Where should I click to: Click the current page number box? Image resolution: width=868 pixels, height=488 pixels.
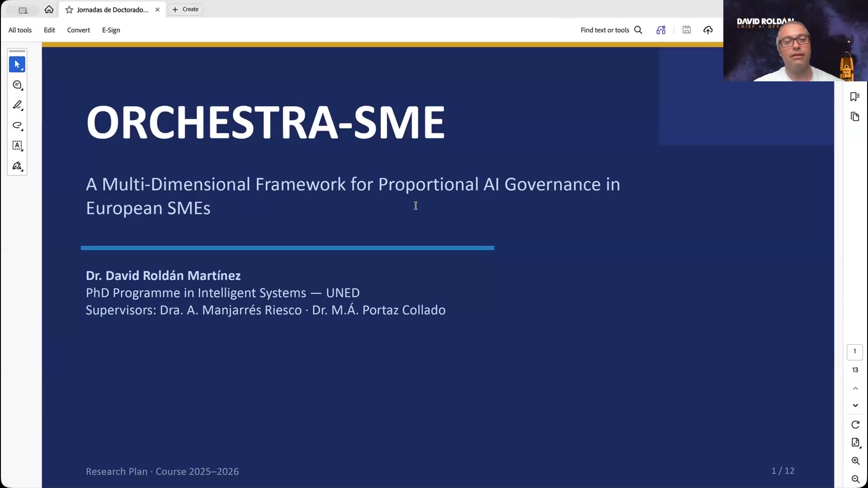coord(854,352)
